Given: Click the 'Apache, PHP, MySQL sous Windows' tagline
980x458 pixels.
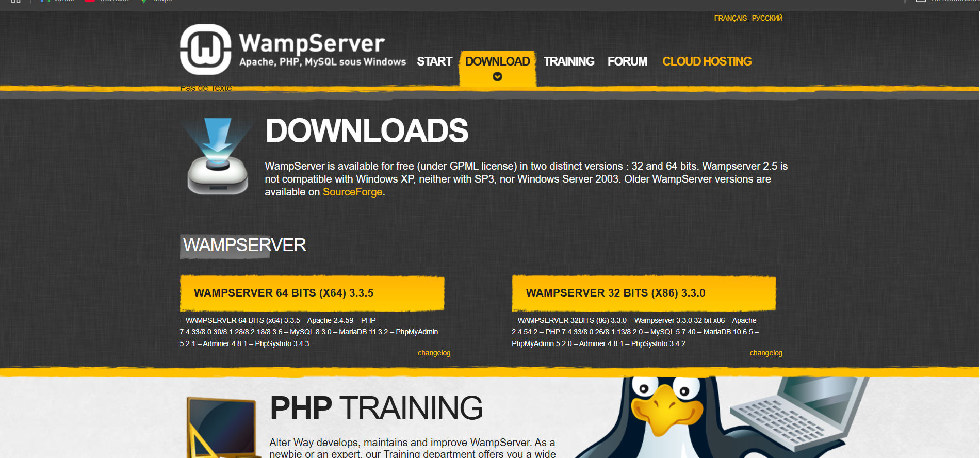Looking at the screenshot, I should pos(322,62).
